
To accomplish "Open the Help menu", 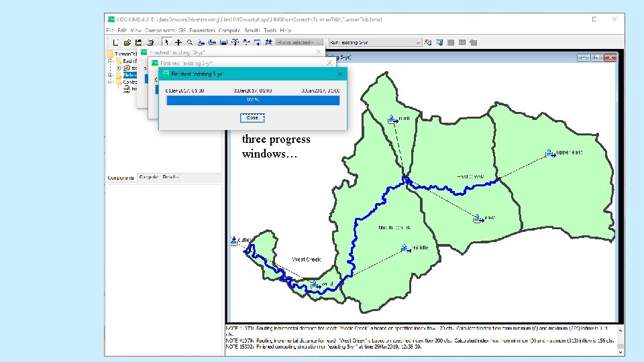I will (286, 30).
